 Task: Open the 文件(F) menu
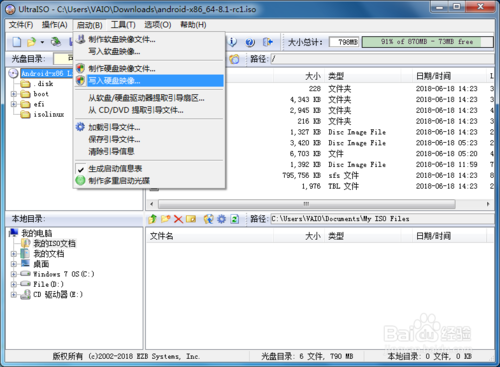[21, 25]
